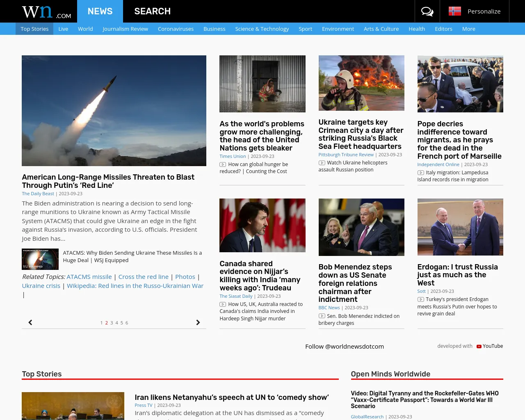Advance carousel with right arrow
The image size is (525, 420).
(x=198, y=323)
